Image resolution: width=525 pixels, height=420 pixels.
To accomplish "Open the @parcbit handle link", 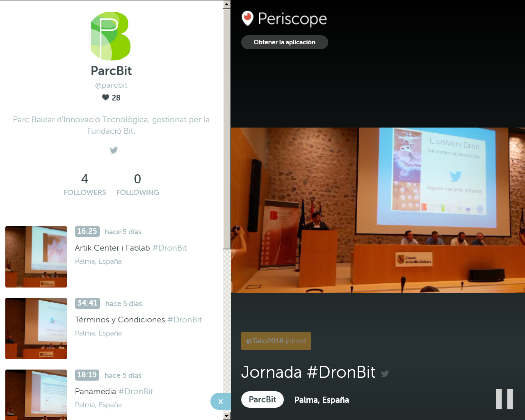I will (111, 85).
